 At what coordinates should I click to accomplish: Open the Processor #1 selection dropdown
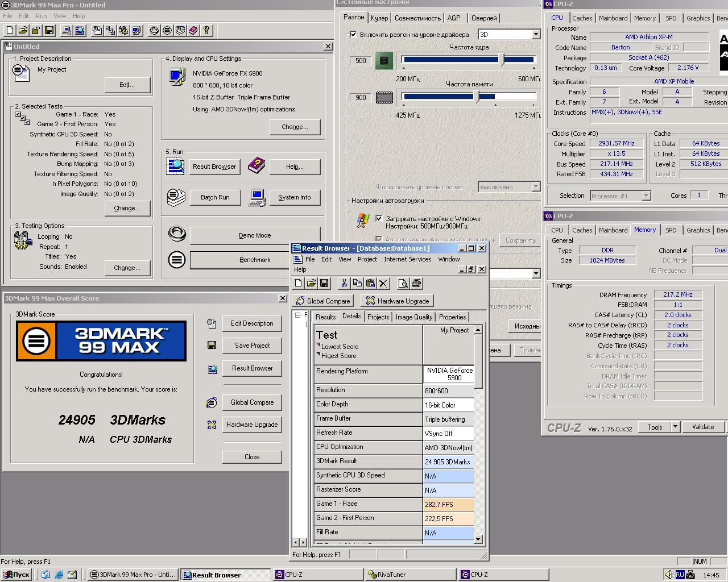pyautogui.click(x=646, y=196)
